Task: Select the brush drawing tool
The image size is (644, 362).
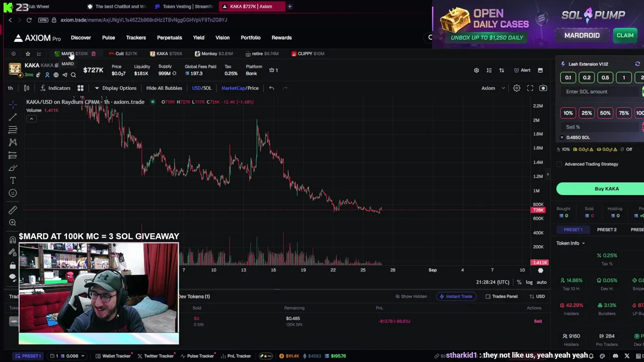Action: 13,167
